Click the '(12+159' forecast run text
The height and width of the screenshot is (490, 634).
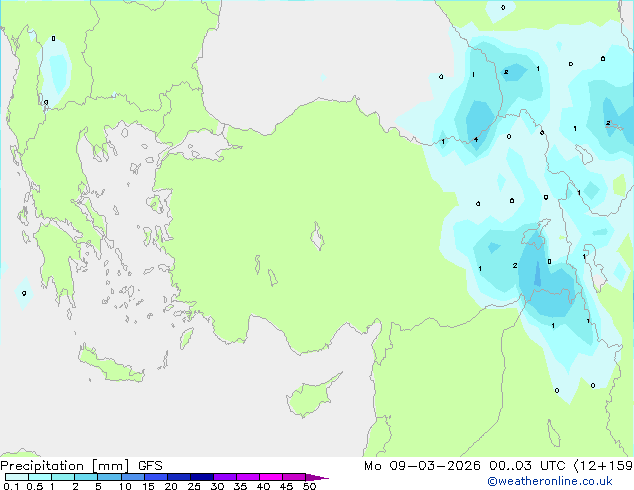603,466
